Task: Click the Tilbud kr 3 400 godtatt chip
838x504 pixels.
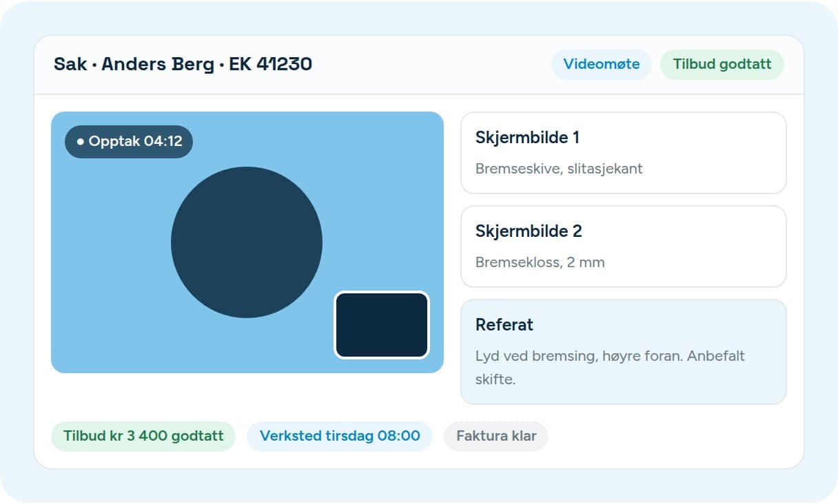Action: tap(143, 436)
